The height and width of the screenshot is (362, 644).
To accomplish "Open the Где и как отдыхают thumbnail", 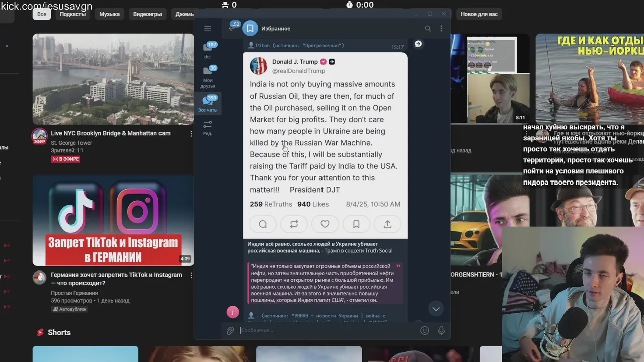I will point(590,79).
